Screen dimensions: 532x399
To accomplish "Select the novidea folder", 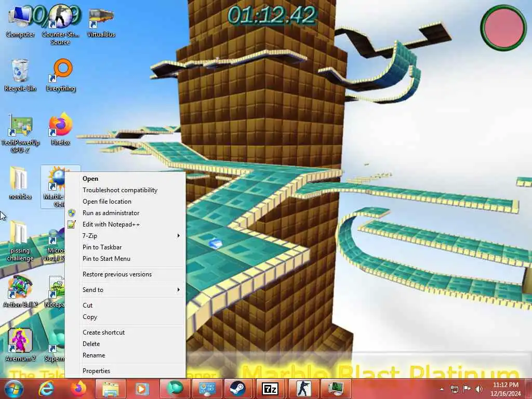I will (x=20, y=183).
